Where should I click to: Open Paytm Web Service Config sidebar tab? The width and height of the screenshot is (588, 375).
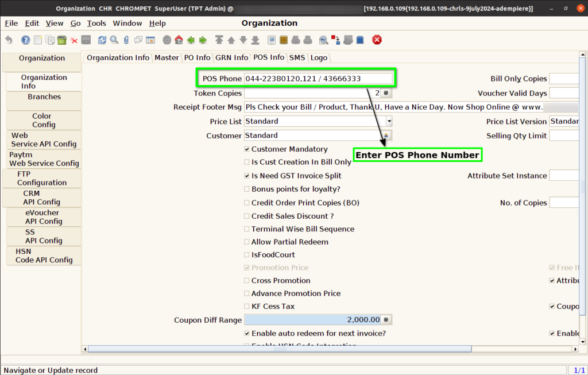click(x=44, y=159)
